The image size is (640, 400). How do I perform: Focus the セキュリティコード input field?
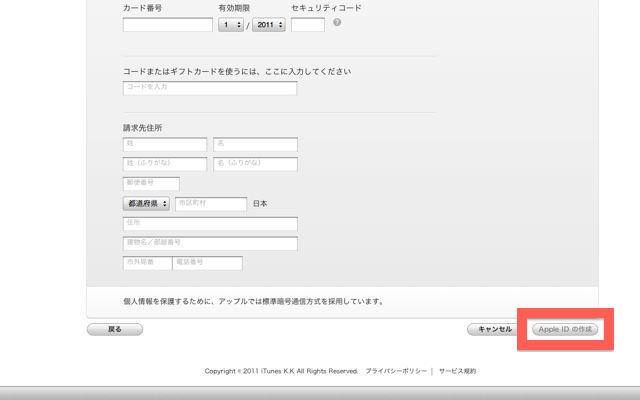pyautogui.click(x=308, y=24)
